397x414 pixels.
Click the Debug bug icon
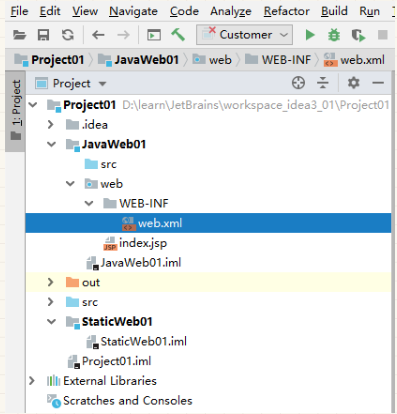[334, 35]
